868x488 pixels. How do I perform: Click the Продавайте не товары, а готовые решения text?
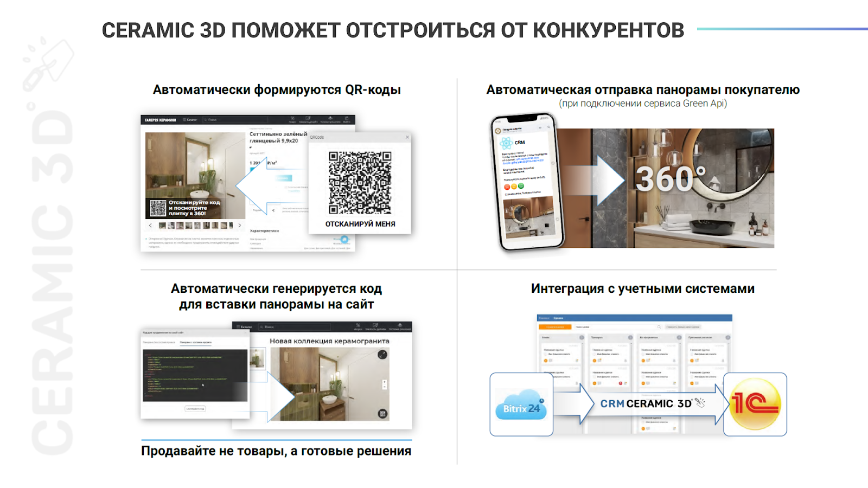pyautogui.click(x=276, y=451)
